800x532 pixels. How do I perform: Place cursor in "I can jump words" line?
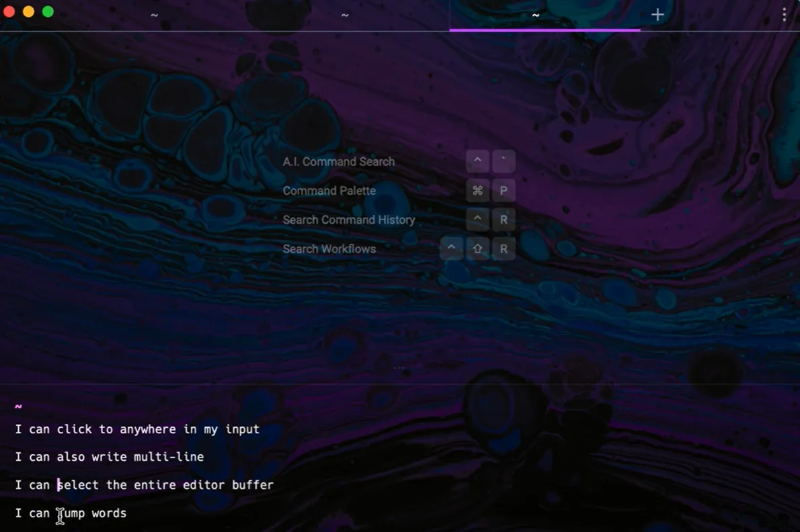pyautogui.click(x=71, y=513)
